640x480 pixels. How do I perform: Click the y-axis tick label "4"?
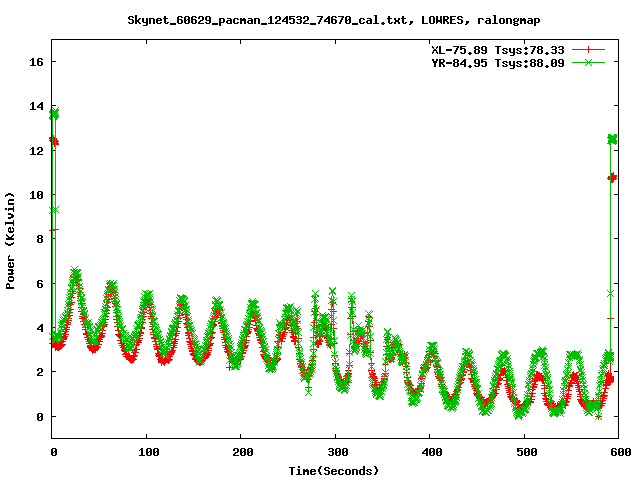(40, 328)
